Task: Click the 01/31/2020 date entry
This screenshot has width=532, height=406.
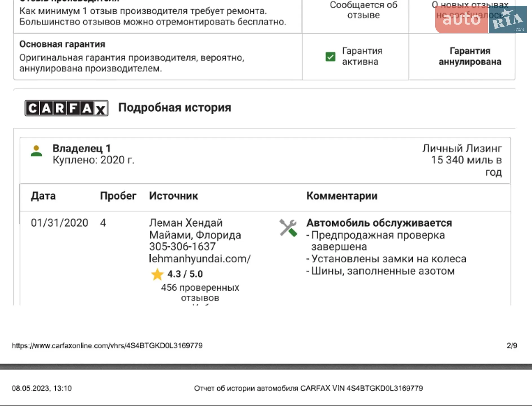Action: tap(59, 223)
